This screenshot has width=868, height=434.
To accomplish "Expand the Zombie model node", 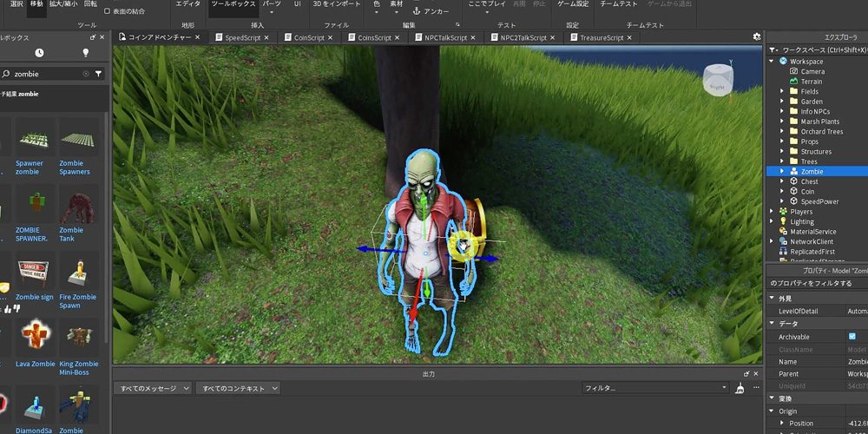I will point(782,172).
